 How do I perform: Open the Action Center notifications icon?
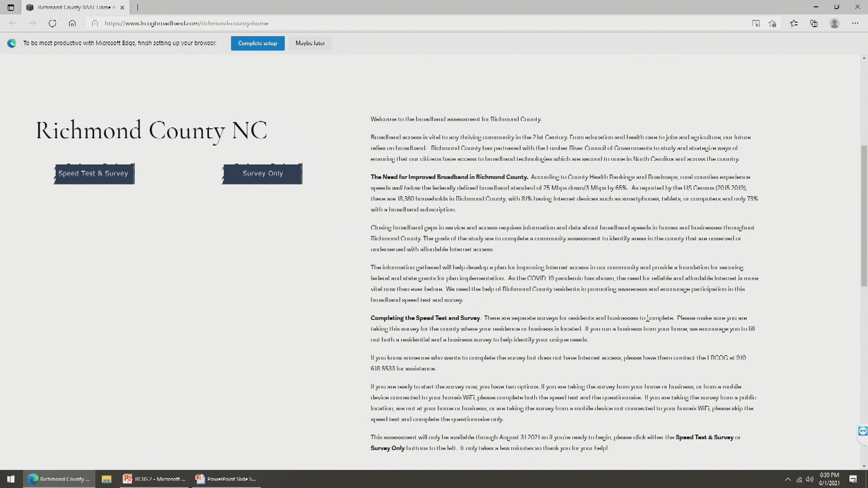click(x=853, y=479)
